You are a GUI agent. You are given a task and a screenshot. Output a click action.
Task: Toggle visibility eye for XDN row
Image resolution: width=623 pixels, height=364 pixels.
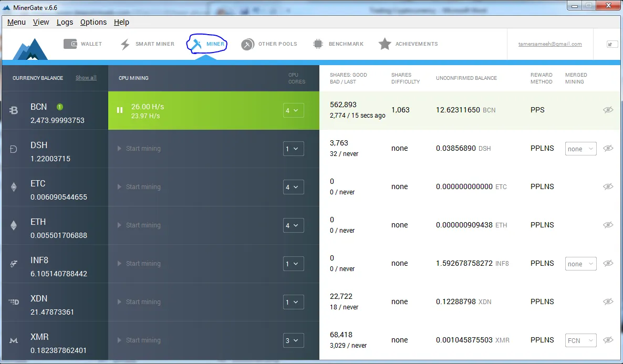point(608,301)
